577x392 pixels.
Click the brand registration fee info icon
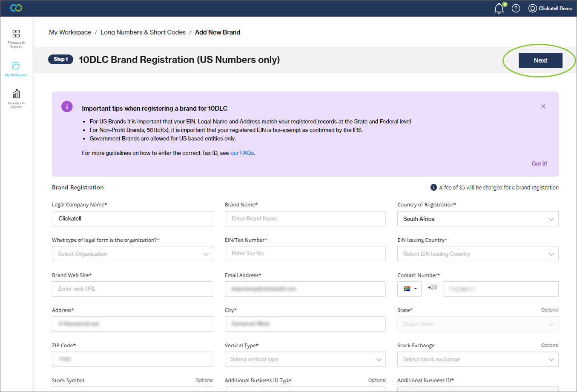click(x=433, y=187)
